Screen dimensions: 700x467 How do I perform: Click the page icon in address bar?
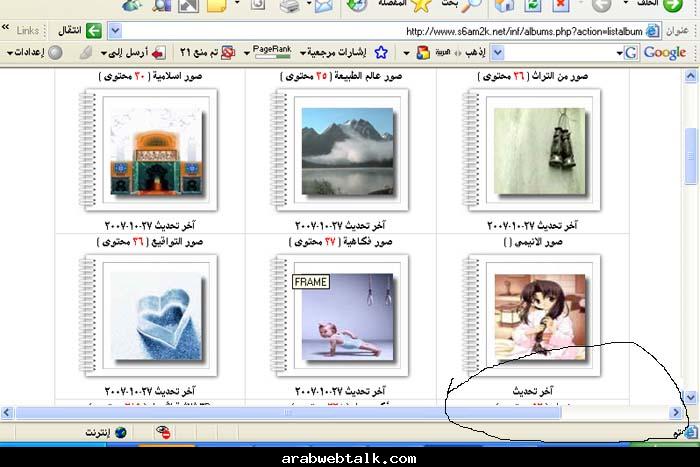[x=652, y=31]
